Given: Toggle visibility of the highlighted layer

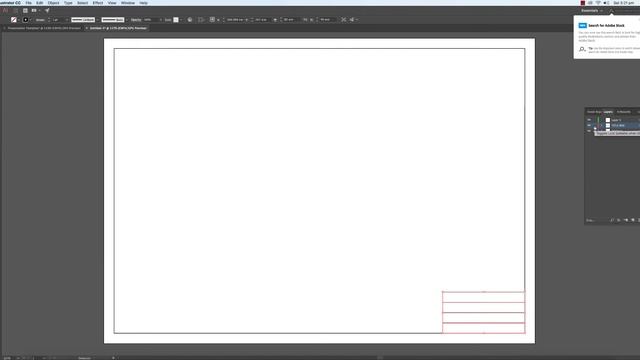Looking at the screenshot, I should coord(589,125).
